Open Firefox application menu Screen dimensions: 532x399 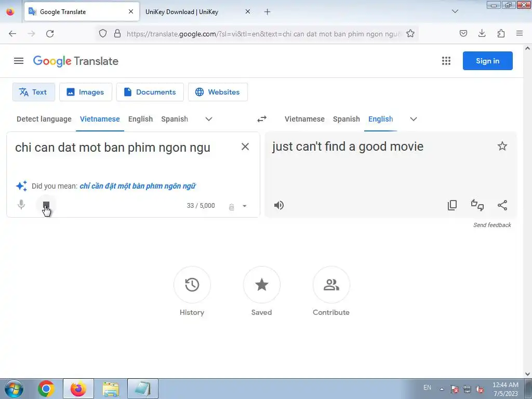tap(520, 33)
